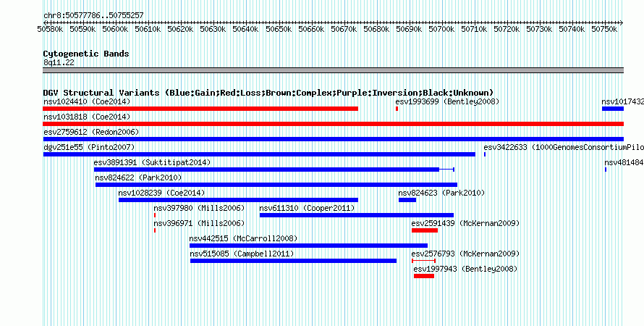Image resolution: width=644 pixels, height=326 pixels.
Task: Open the nsv611310 (Cooper2011) label
Action: (x=308, y=208)
